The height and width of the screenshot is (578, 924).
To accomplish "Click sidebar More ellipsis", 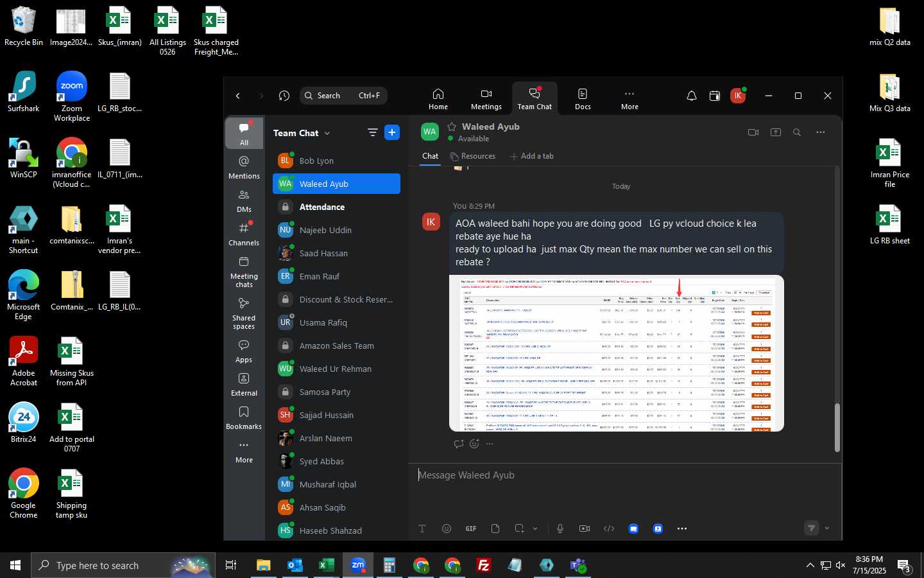I will tap(244, 451).
